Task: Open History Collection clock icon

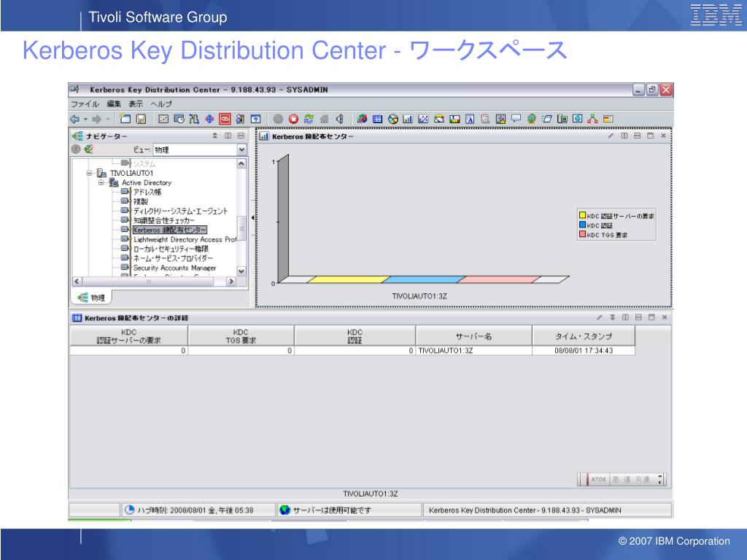Action: coord(179,119)
